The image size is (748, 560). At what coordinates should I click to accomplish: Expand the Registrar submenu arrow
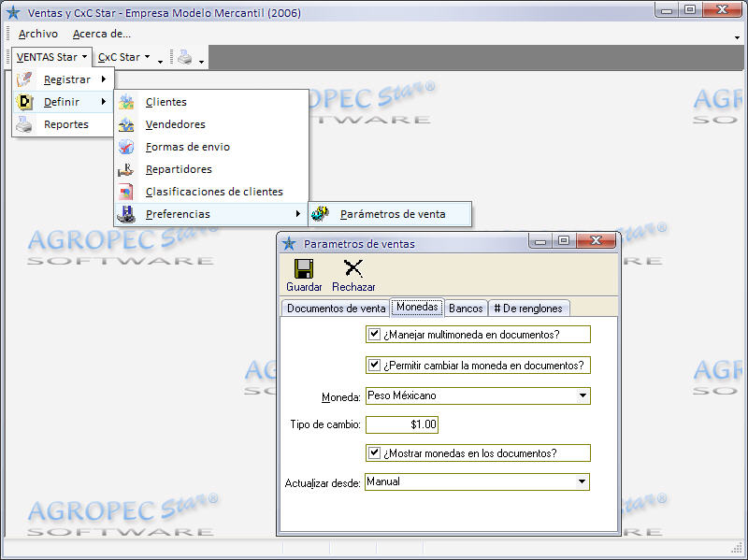click(104, 79)
